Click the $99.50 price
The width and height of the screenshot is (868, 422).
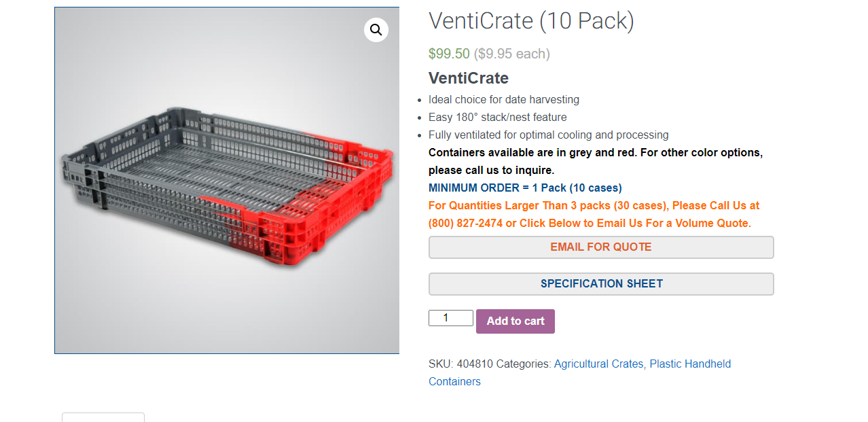pos(449,54)
